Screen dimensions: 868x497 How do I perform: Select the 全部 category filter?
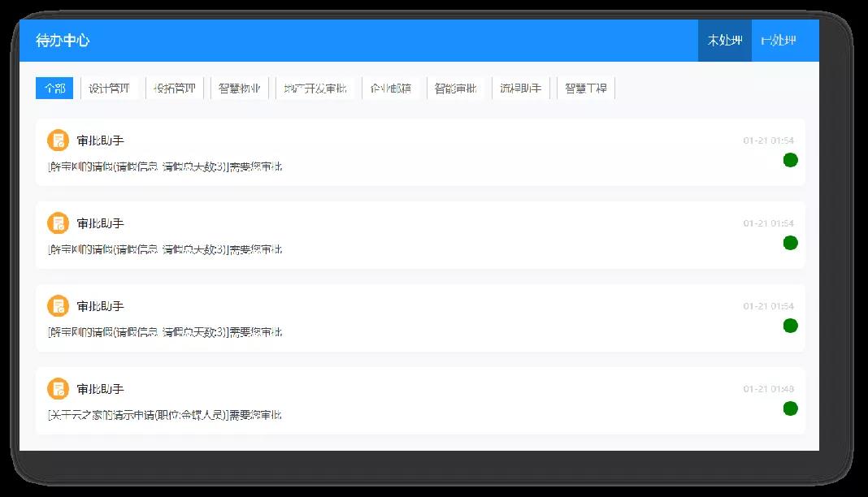pyautogui.click(x=54, y=89)
